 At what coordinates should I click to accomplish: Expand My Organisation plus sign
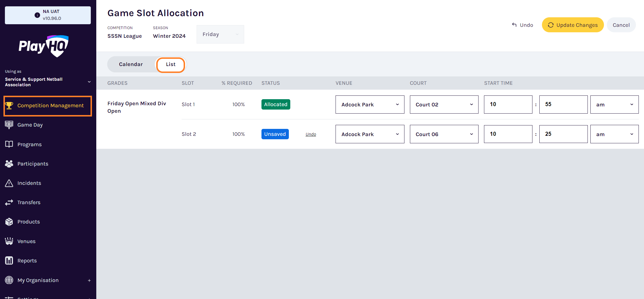[89, 280]
